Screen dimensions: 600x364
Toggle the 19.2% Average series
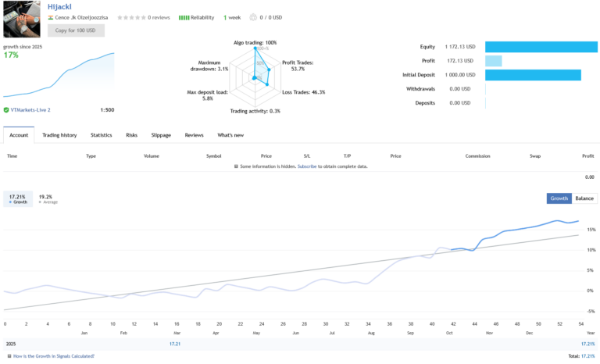tap(48, 199)
